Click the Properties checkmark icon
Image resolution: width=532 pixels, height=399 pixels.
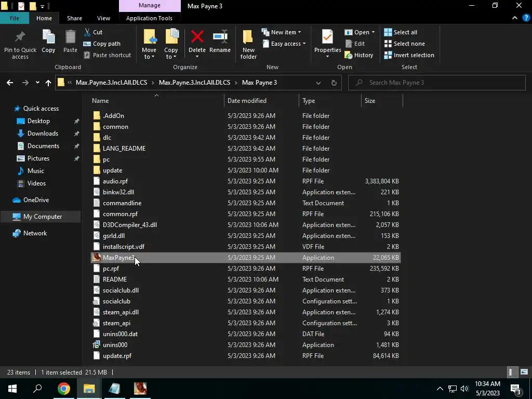(x=327, y=37)
